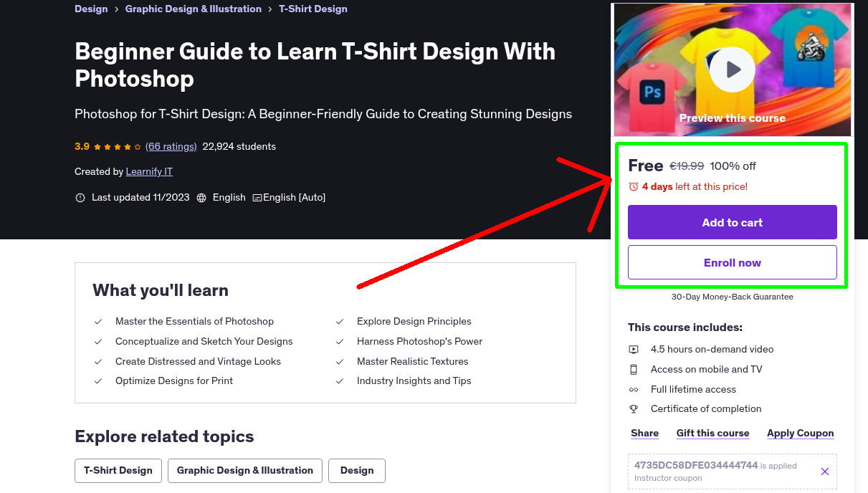Click the 30-Day Money-Back Guarantee text
The height and width of the screenshot is (493, 868).
coord(732,297)
